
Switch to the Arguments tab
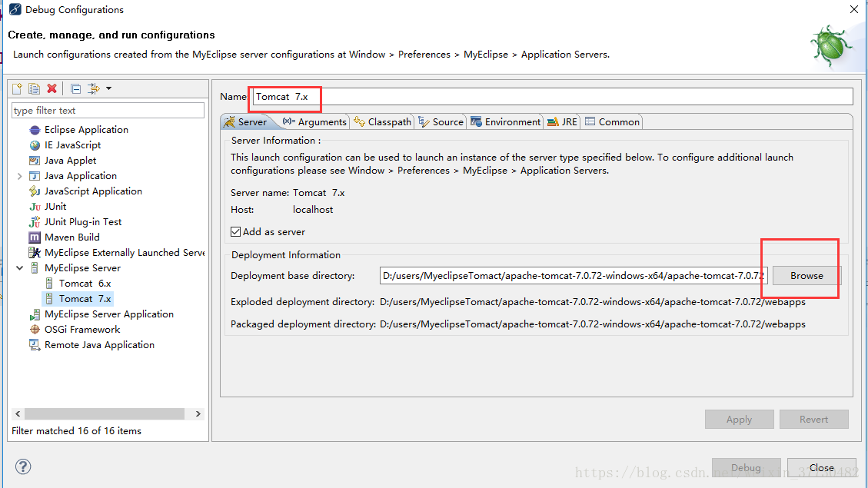pos(314,121)
